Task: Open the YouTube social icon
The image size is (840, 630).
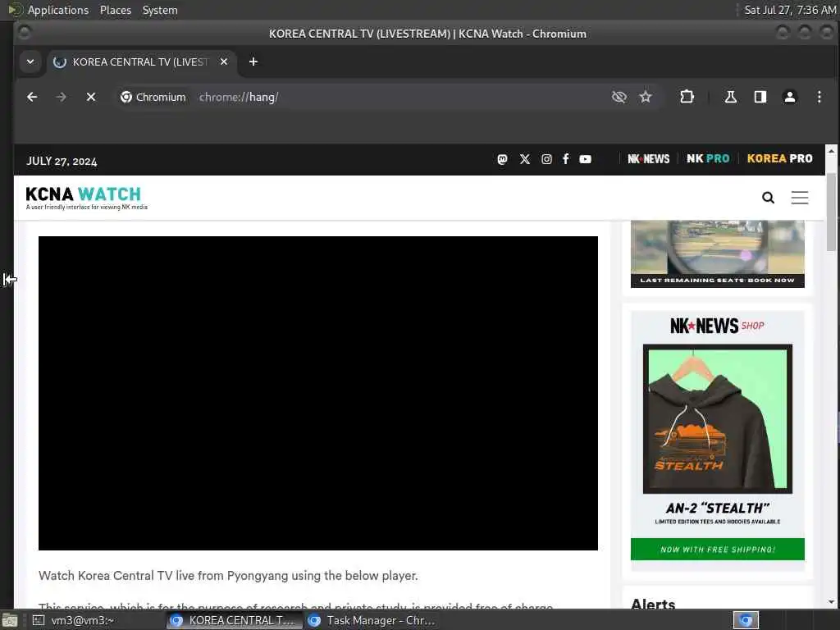Action: pos(585,159)
